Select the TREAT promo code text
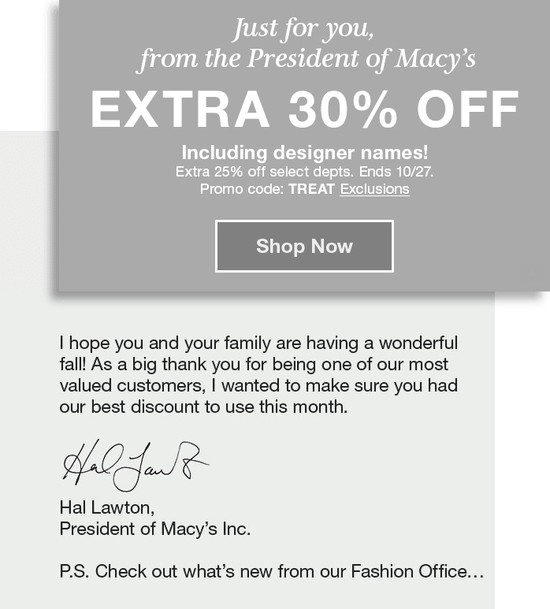This screenshot has height=609, width=550. coord(312,189)
